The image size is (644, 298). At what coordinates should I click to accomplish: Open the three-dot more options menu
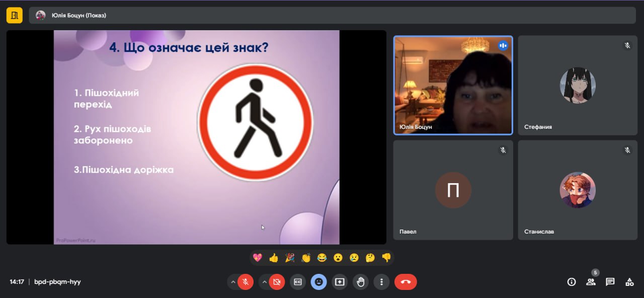click(x=381, y=282)
